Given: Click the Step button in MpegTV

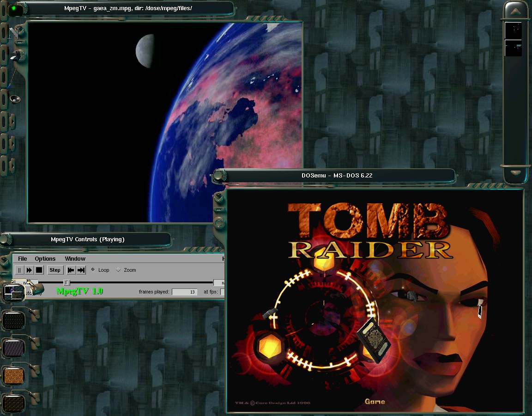Looking at the screenshot, I should point(55,270).
